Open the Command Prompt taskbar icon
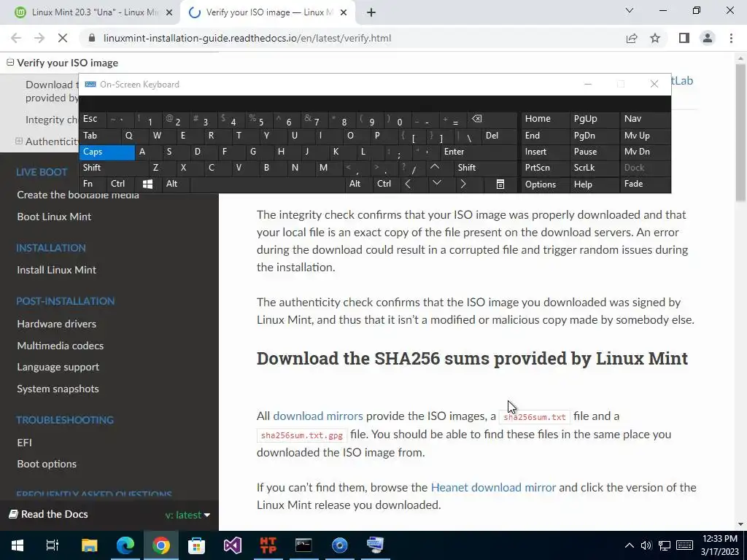This screenshot has width=747, height=560. coord(303,545)
